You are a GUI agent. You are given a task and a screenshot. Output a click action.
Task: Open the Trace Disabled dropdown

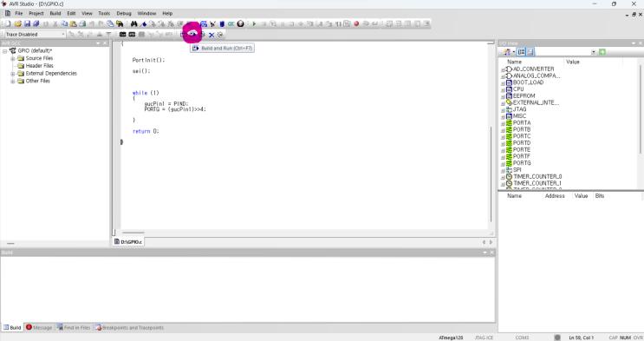tap(62, 35)
